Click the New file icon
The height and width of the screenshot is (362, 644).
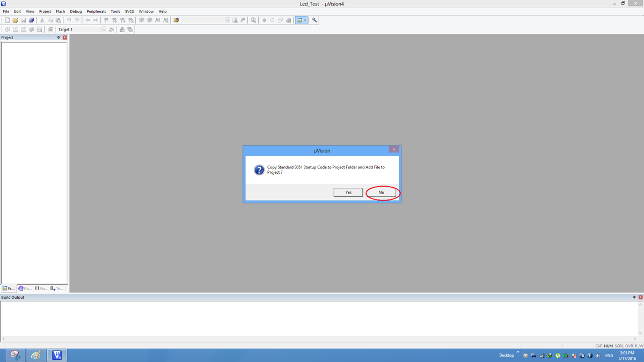point(8,20)
